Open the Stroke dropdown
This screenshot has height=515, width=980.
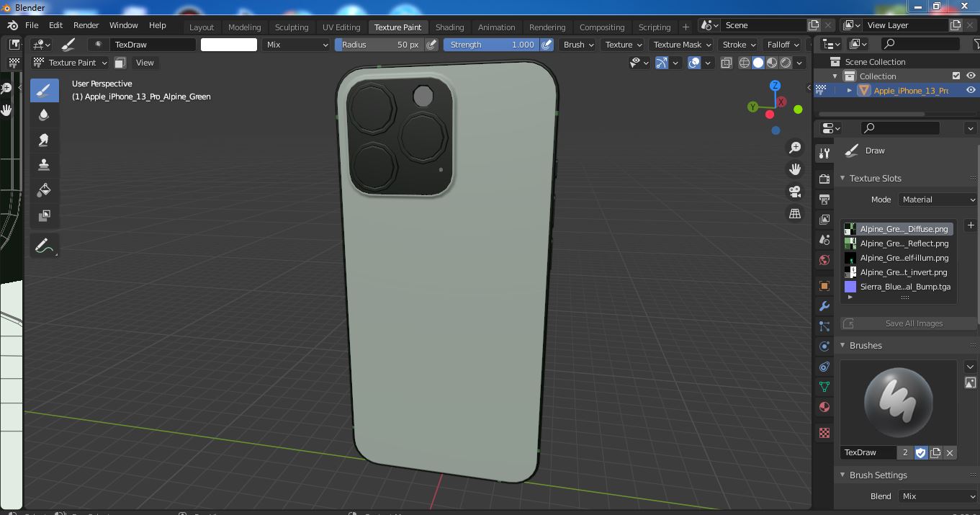point(739,45)
